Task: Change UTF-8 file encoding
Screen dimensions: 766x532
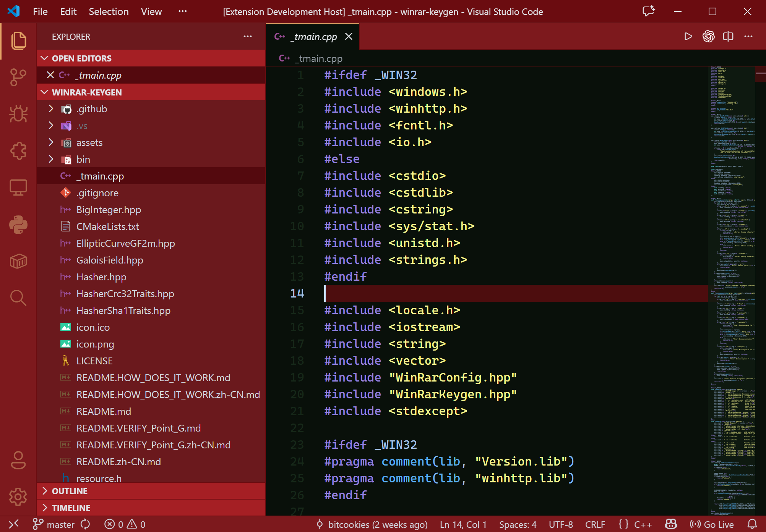Action: tap(561, 524)
